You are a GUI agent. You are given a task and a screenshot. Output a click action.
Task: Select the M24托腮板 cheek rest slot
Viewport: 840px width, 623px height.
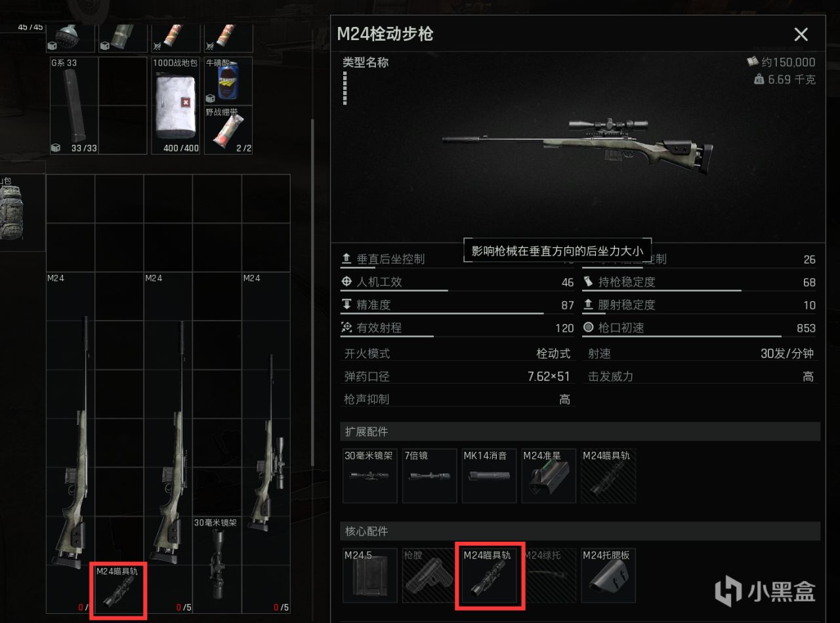[x=608, y=575]
